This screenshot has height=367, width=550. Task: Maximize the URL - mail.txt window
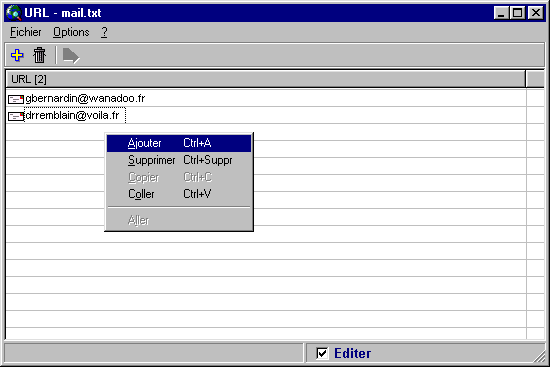click(517, 13)
